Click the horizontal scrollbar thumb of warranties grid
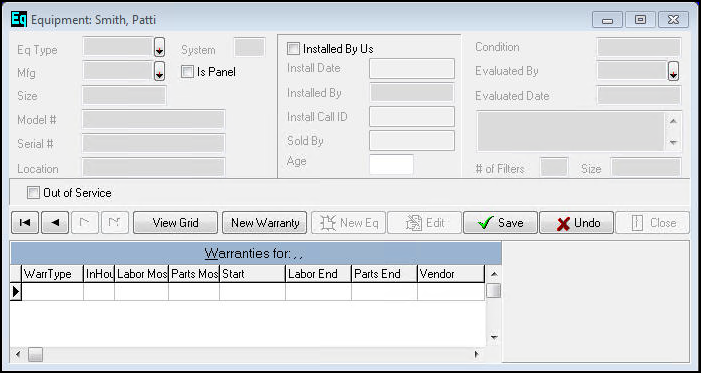 pyautogui.click(x=35, y=355)
